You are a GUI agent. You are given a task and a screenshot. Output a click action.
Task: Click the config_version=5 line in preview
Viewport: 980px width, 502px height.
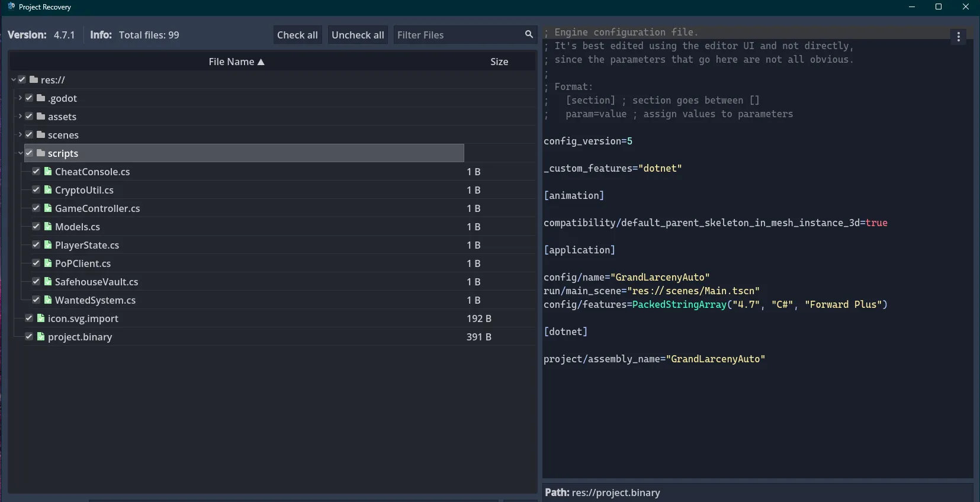click(x=588, y=141)
